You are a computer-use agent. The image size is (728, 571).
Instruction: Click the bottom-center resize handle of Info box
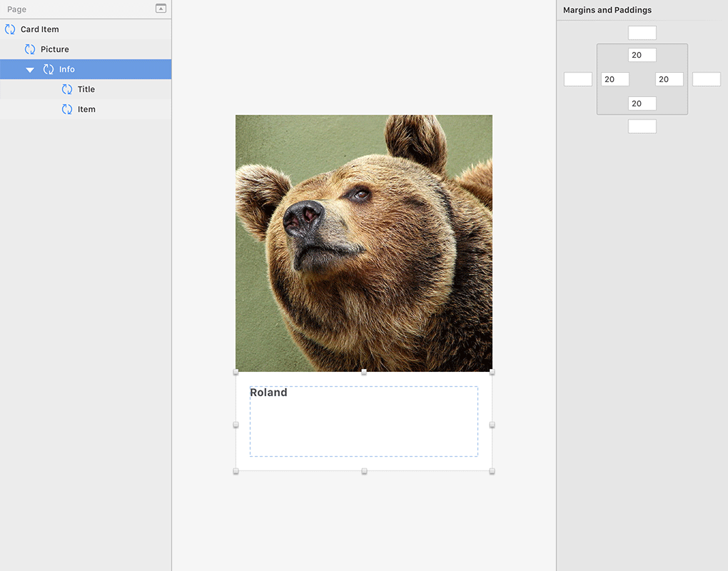pos(364,471)
